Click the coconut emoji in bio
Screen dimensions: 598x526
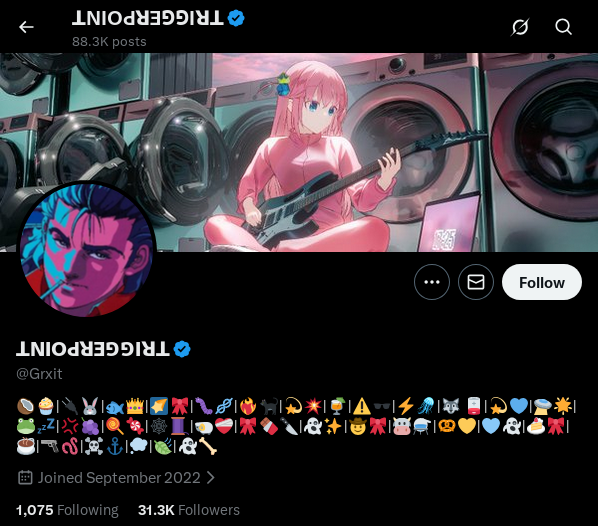(26, 406)
